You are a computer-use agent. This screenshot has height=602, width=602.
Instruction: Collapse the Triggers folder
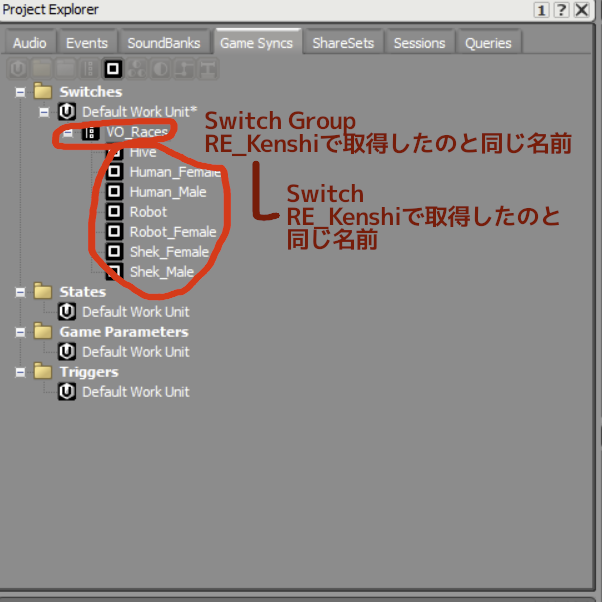20,372
